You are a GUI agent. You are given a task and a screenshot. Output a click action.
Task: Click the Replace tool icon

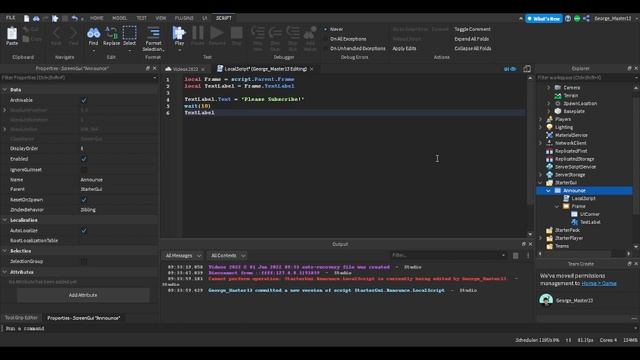click(x=111, y=33)
